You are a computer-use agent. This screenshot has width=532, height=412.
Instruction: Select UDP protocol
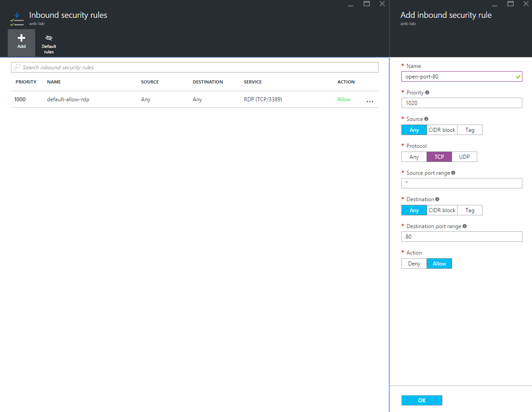coord(464,156)
